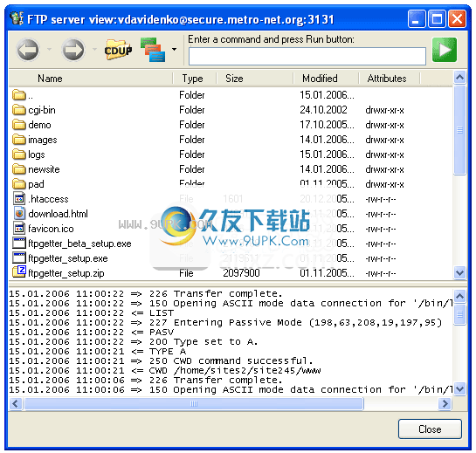Select the ftpgetter_beta_setup.exe entry
The image size is (476, 453).
click(79, 244)
